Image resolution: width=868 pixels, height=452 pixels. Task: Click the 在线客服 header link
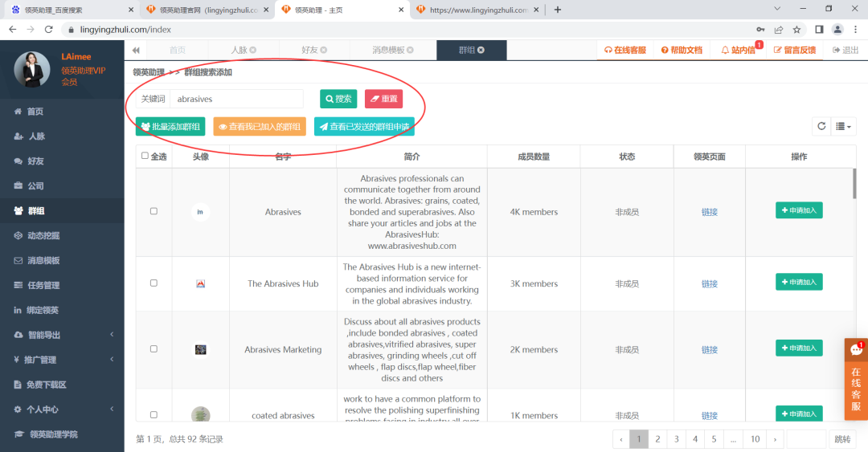(625, 50)
